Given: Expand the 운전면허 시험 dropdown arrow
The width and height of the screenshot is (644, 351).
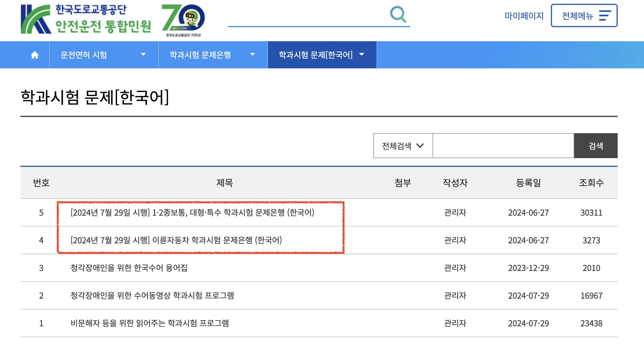Looking at the screenshot, I should coord(143,55).
